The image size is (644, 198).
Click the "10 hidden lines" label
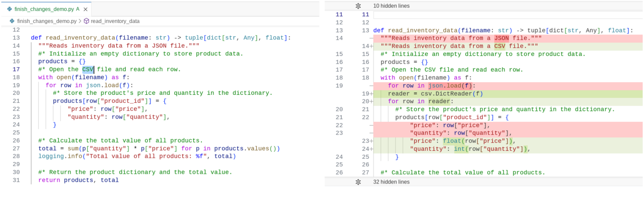(x=391, y=6)
